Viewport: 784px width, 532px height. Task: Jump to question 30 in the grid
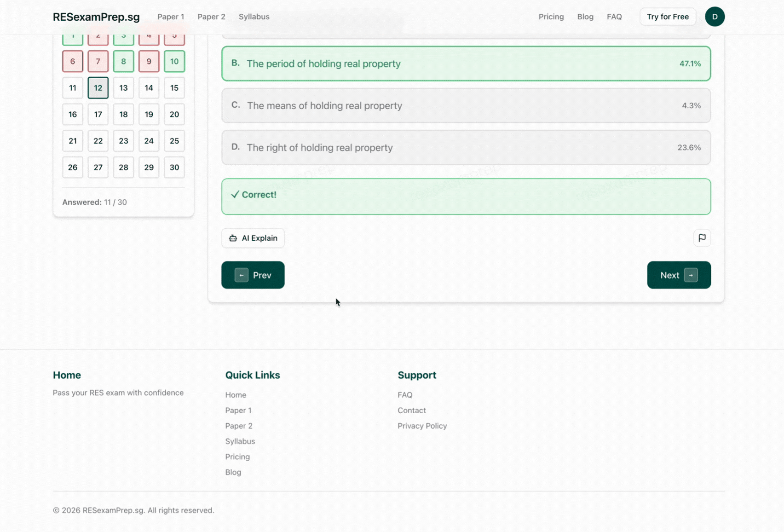click(x=174, y=168)
